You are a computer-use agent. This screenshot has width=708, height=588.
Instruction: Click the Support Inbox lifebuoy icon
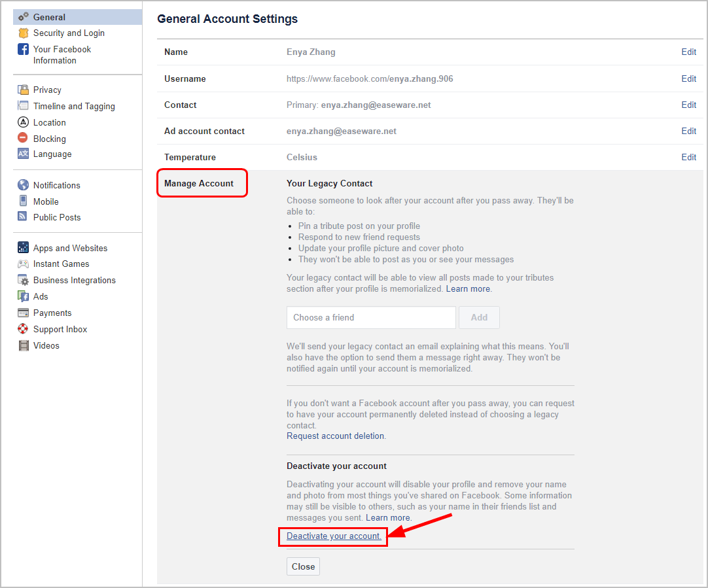coord(23,328)
